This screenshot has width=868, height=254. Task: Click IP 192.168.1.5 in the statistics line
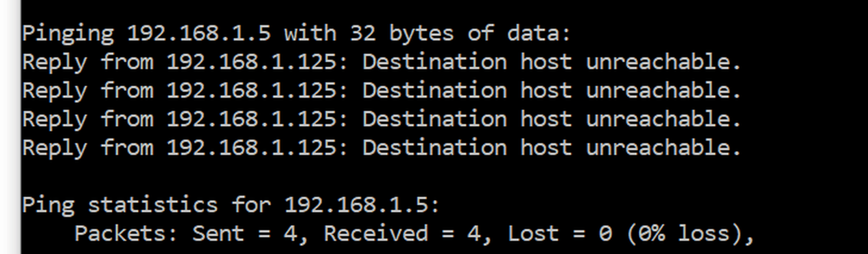click(357, 205)
